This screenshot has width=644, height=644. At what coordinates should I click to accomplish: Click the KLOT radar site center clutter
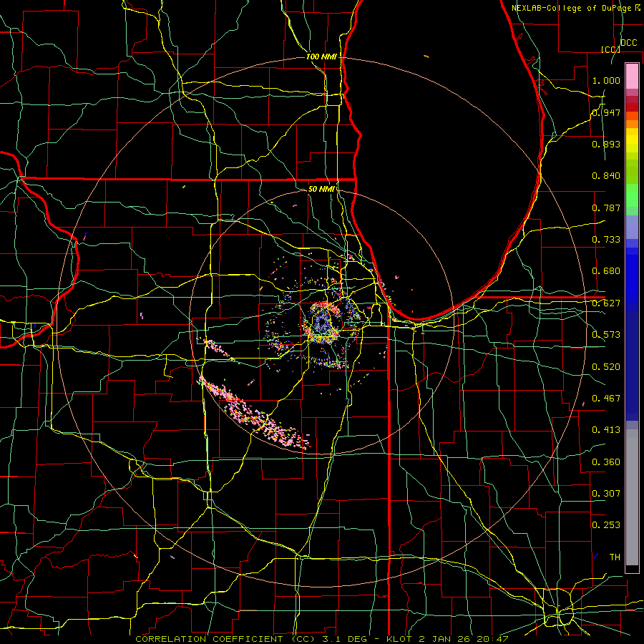323,323
